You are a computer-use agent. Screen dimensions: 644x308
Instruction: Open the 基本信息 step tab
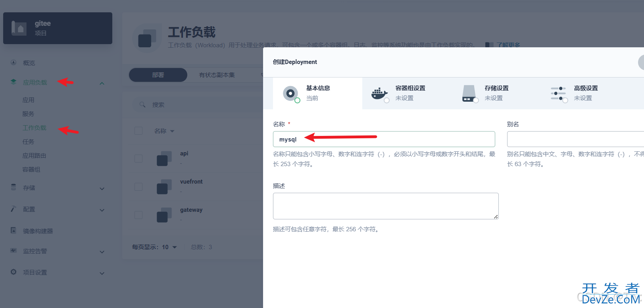click(317, 93)
